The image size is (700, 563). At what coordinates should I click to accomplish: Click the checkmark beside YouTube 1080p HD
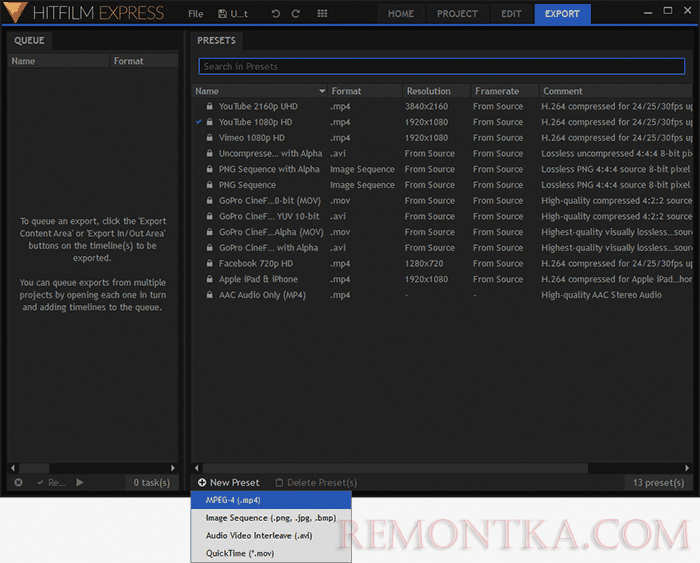pos(199,122)
